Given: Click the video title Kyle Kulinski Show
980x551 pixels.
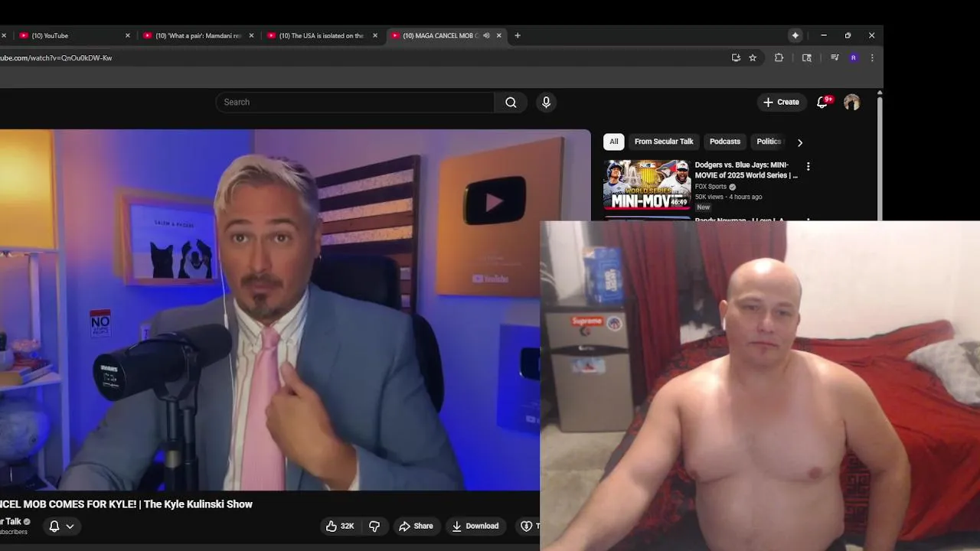Looking at the screenshot, I should pyautogui.click(x=126, y=504).
